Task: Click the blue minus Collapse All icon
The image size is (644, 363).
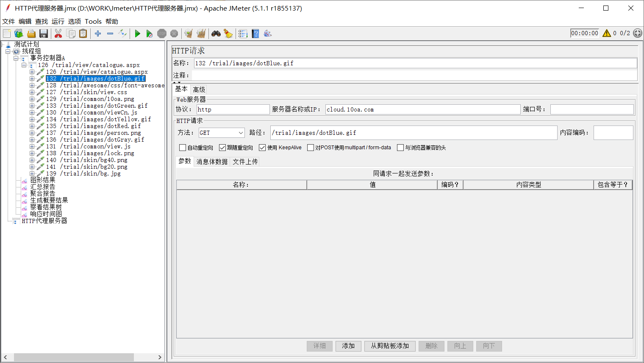Action: [x=110, y=34]
